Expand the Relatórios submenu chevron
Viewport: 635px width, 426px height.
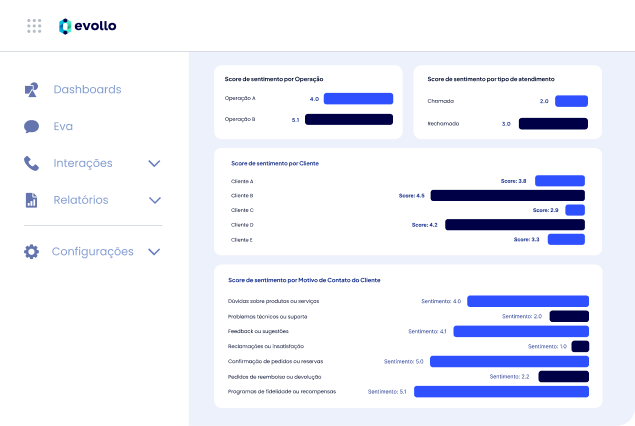[x=154, y=200]
